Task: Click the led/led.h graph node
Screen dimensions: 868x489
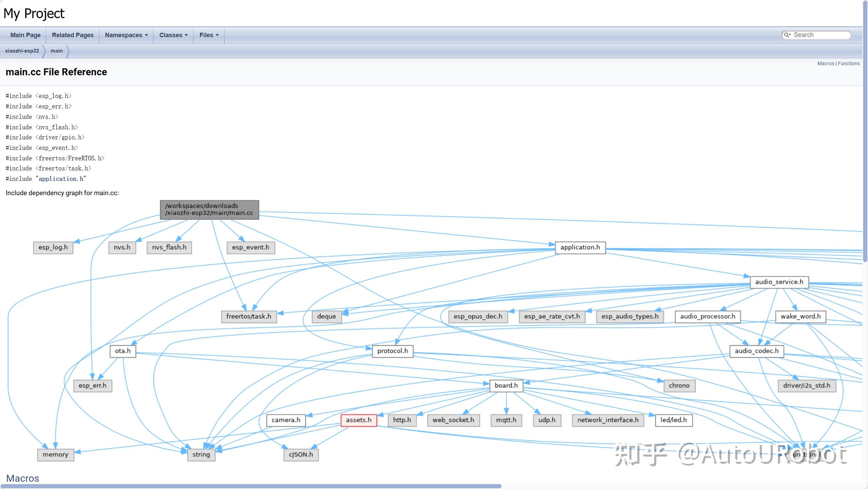Action: (x=673, y=420)
